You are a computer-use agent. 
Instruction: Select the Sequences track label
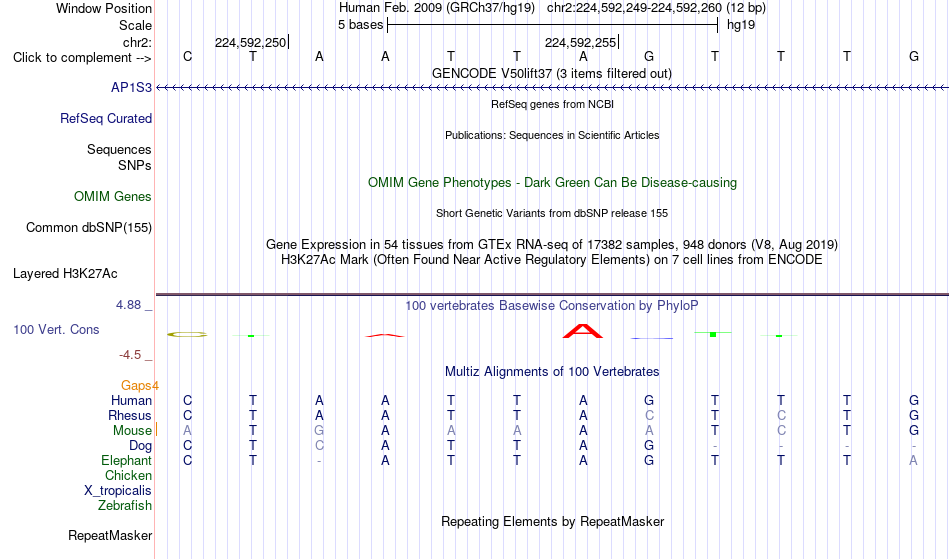119,150
